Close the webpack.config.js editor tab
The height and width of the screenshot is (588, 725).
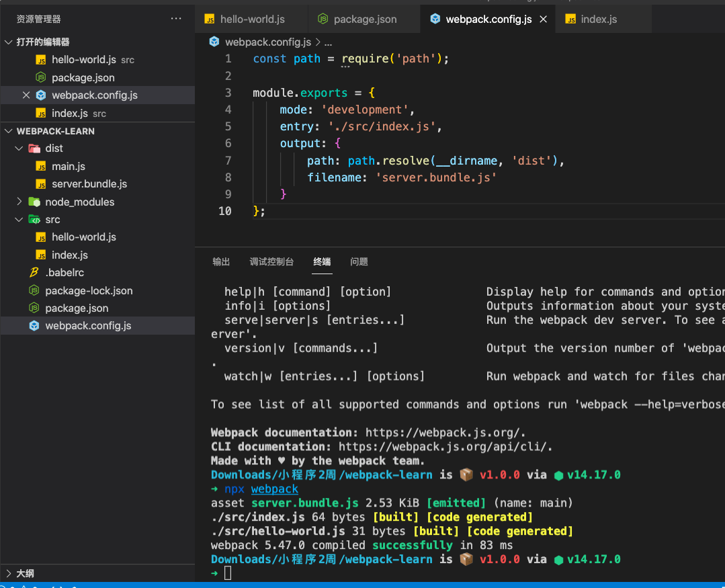coord(543,19)
